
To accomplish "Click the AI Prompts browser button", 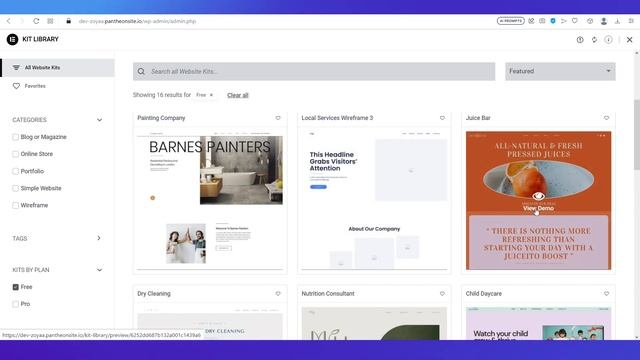I will pos(511,21).
